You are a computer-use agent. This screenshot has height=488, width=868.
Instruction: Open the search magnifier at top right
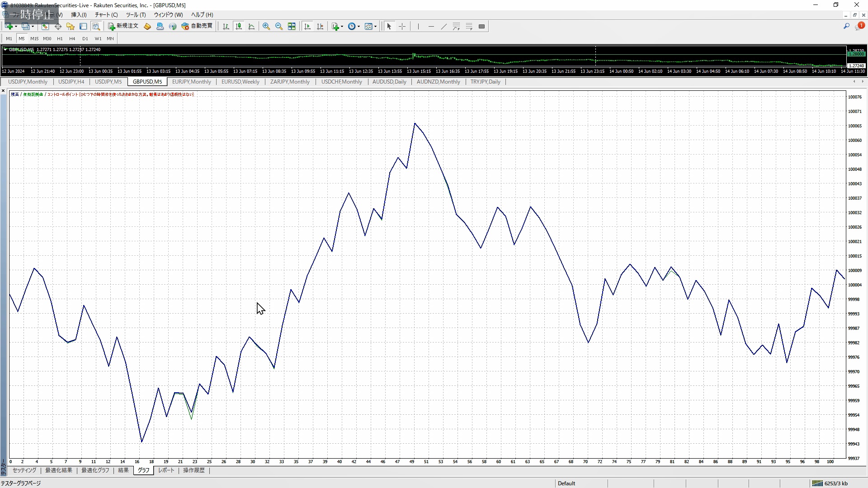(x=846, y=26)
